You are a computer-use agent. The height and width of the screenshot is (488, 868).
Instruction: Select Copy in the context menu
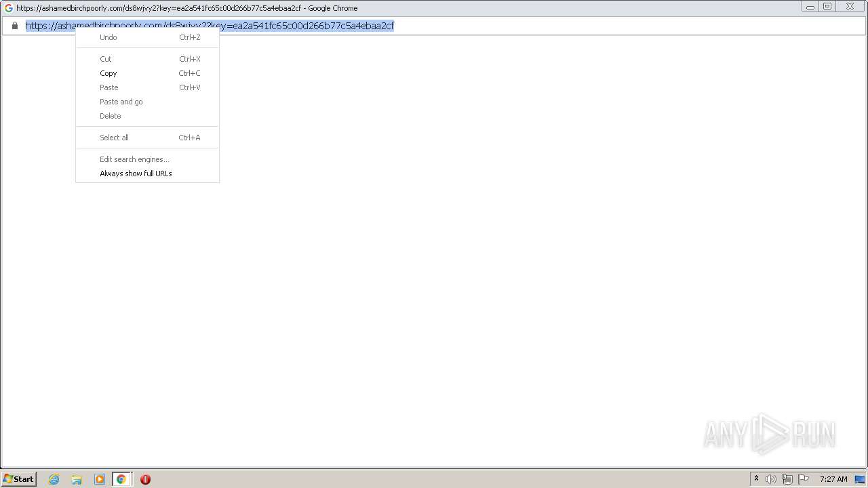147,73
